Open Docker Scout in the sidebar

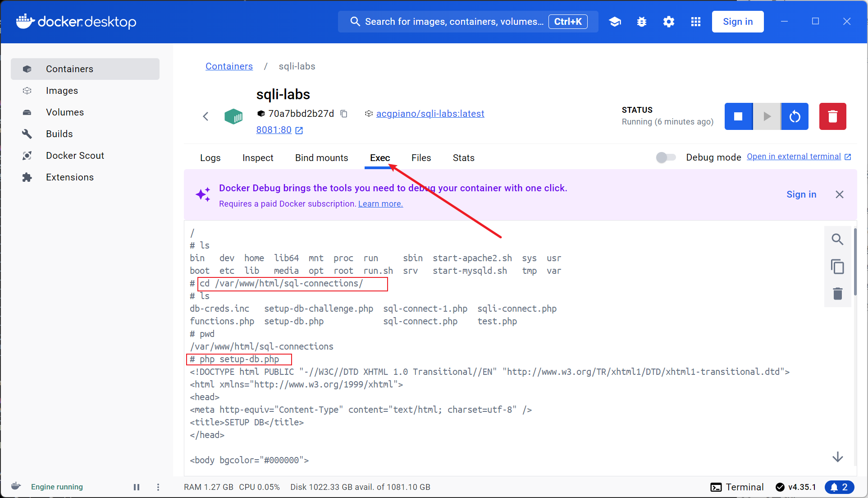[x=85, y=156]
